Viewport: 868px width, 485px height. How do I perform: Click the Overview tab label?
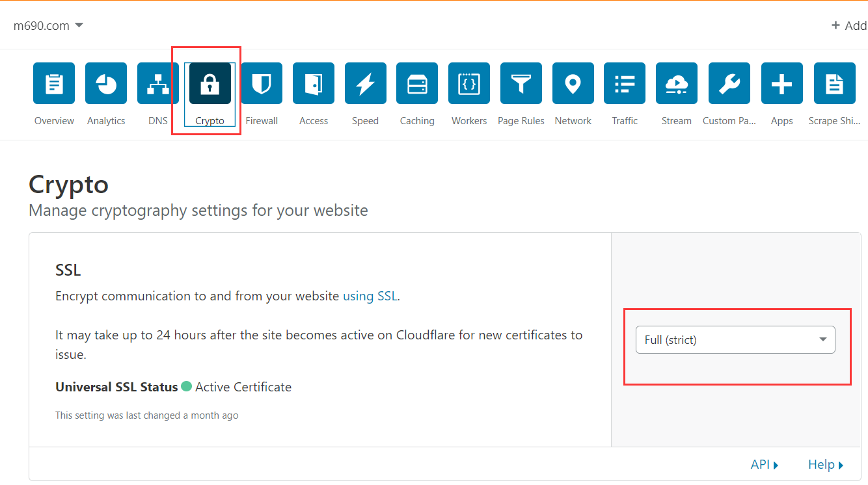54,121
